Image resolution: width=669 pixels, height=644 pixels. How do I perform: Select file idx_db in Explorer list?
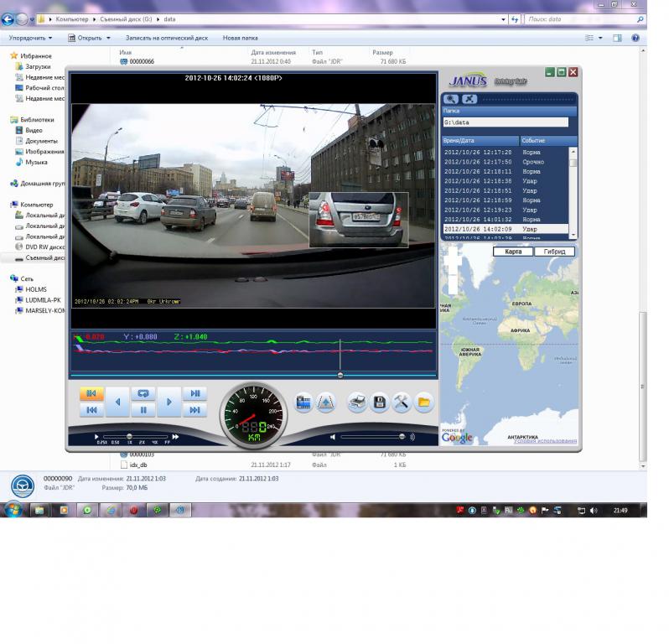[x=138, y=465]
